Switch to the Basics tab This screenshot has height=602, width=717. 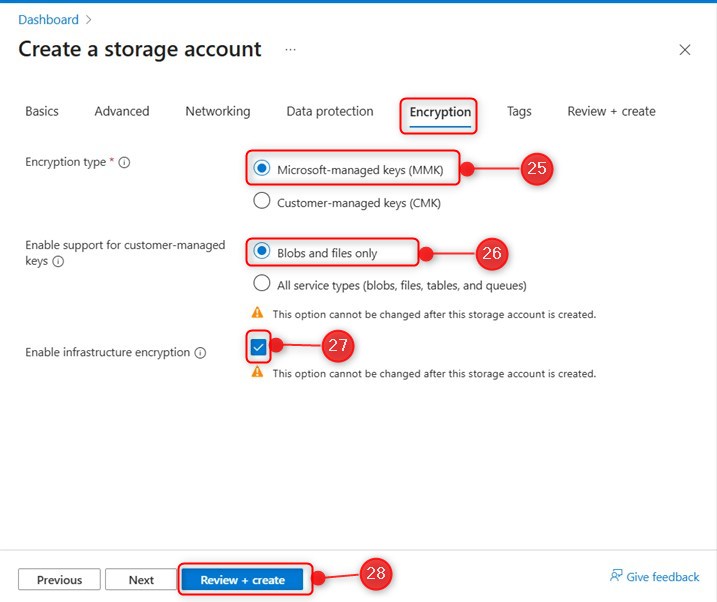[42, 111]
